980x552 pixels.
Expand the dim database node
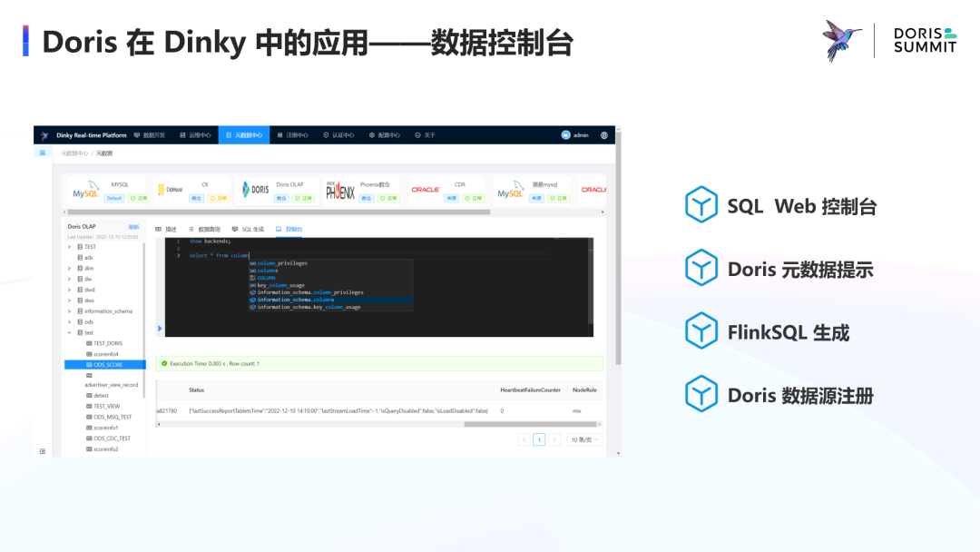69,268
